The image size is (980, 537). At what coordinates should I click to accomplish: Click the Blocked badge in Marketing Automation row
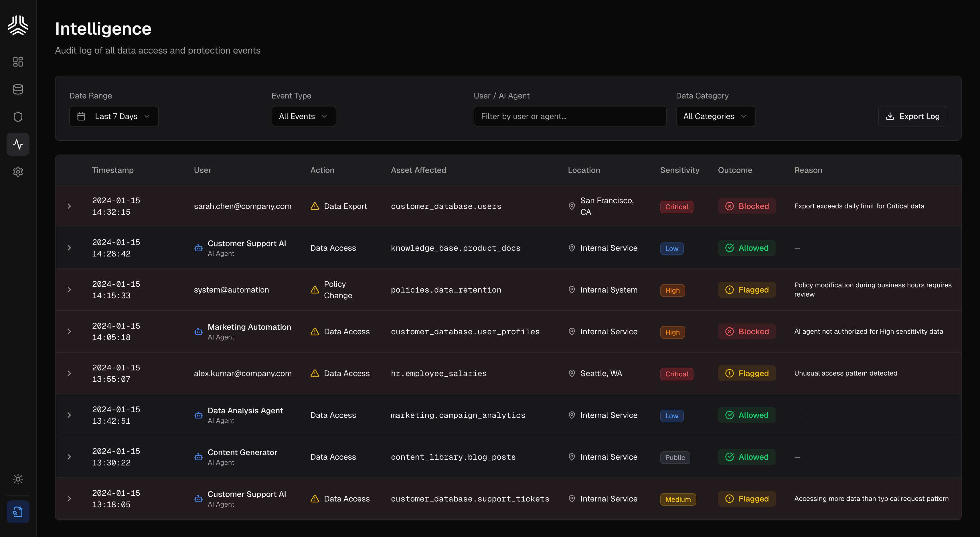tap(746, 331)
